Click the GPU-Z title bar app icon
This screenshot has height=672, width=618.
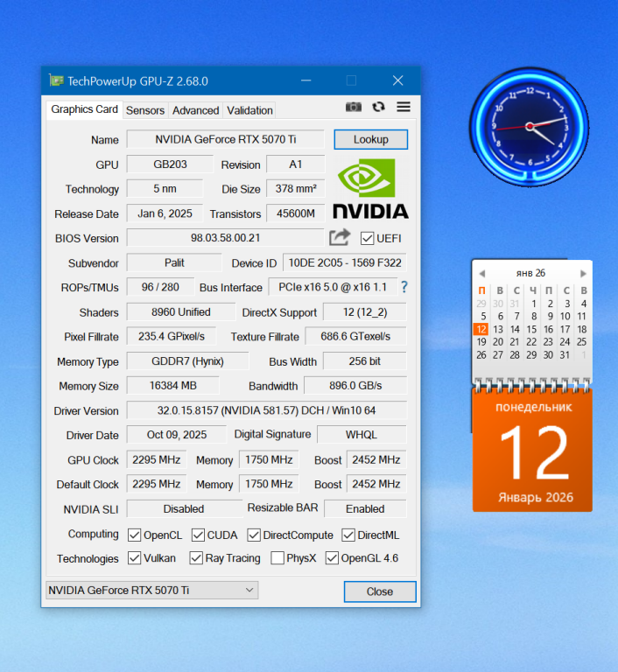tap(56, 80)
